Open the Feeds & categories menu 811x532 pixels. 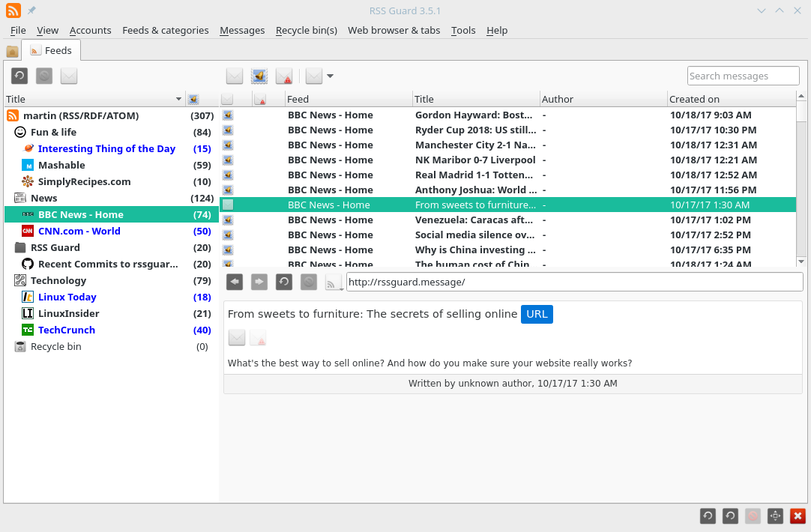click(x=165, y=31)
